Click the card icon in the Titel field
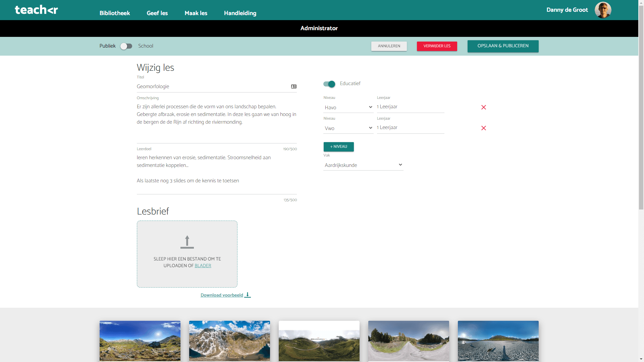This screenshot has width=644, height=362. 293,86
